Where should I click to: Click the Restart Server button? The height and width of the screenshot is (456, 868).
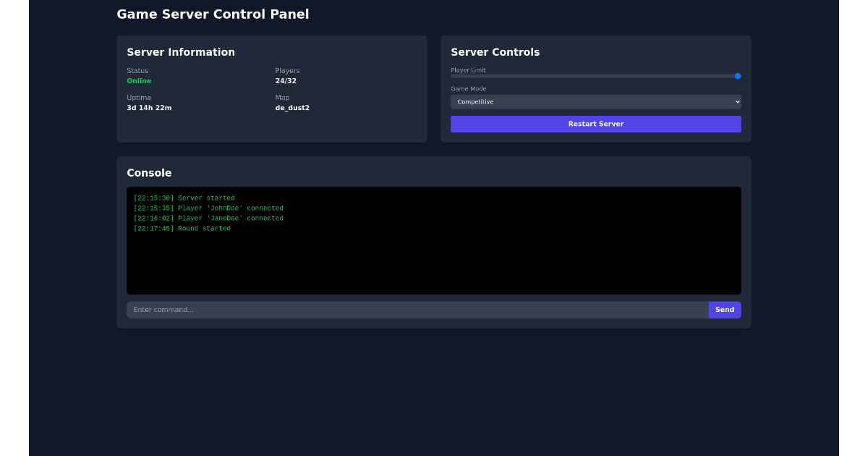click(x=595, y=124)
